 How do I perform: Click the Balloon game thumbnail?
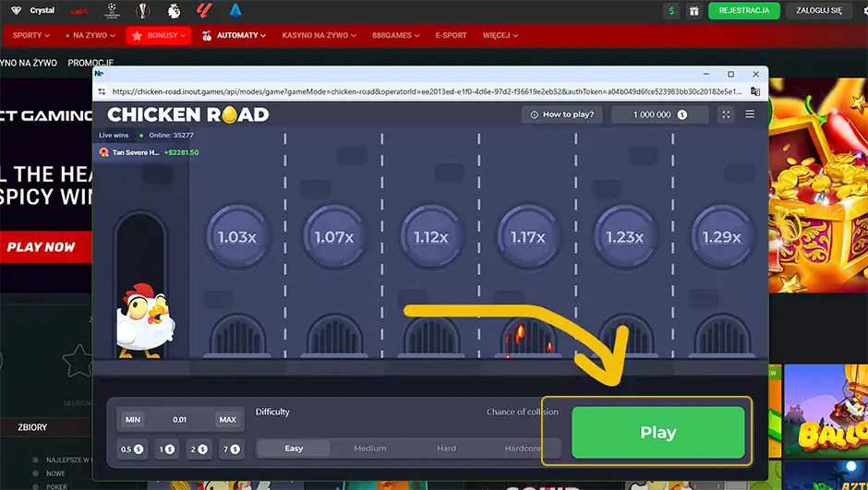click(x=826, y=411)
